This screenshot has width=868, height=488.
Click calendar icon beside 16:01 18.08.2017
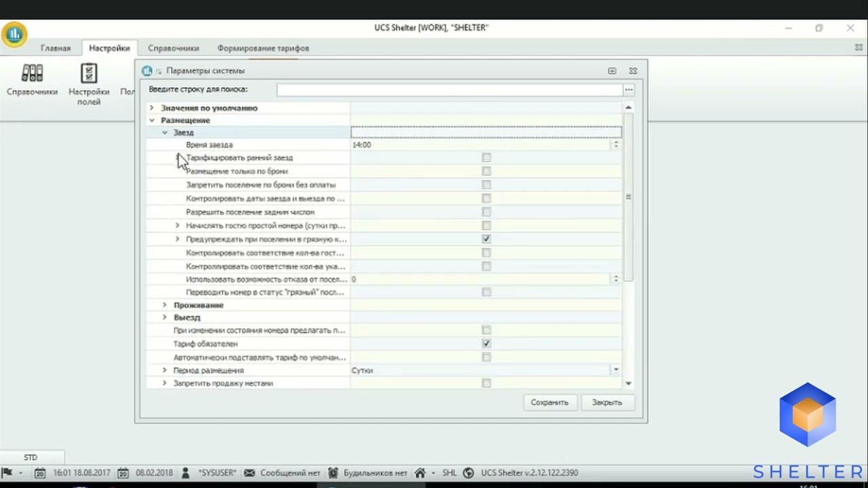point(40,472)
